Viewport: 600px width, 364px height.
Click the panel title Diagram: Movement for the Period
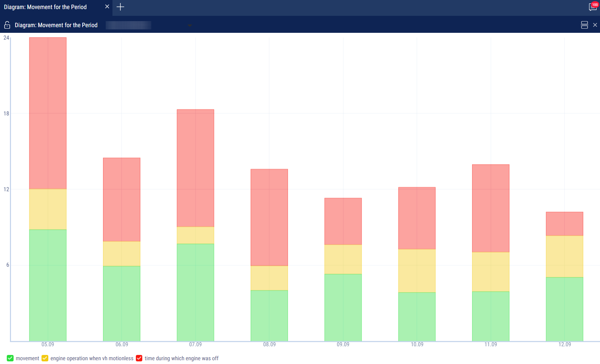[56, 25]
